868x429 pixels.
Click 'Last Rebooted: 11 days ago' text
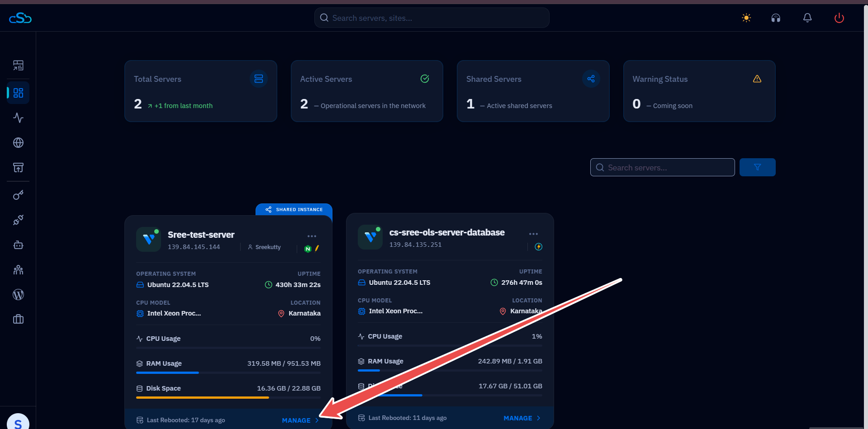click(x=408, y=418)
